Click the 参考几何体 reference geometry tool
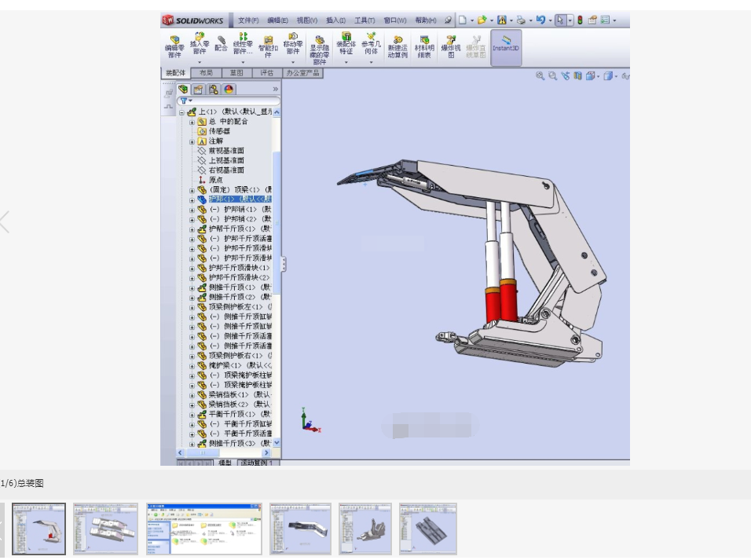This screenshot has height=560, width=751. [x=371, y=43]
